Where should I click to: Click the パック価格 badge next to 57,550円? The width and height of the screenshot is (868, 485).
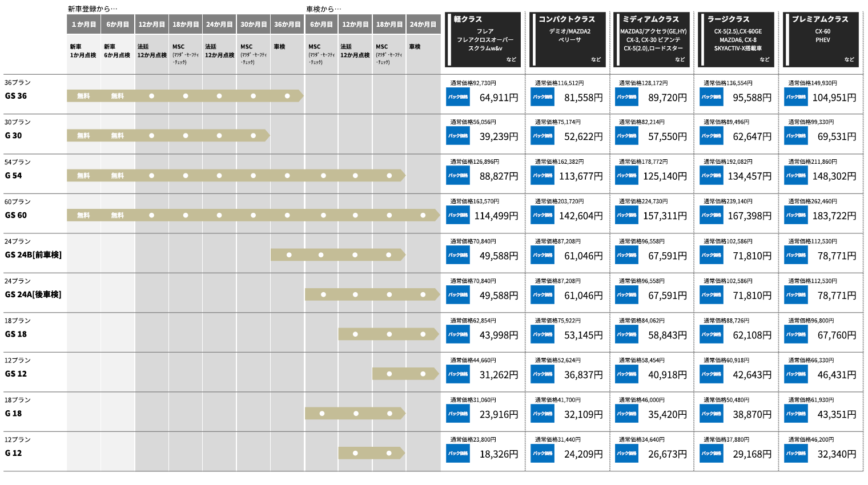(x=627, y=136)
